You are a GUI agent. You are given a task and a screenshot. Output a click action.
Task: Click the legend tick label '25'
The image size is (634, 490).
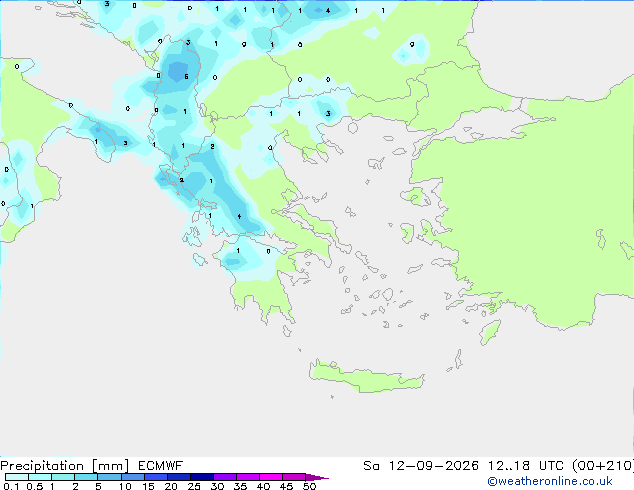(194, 486)
